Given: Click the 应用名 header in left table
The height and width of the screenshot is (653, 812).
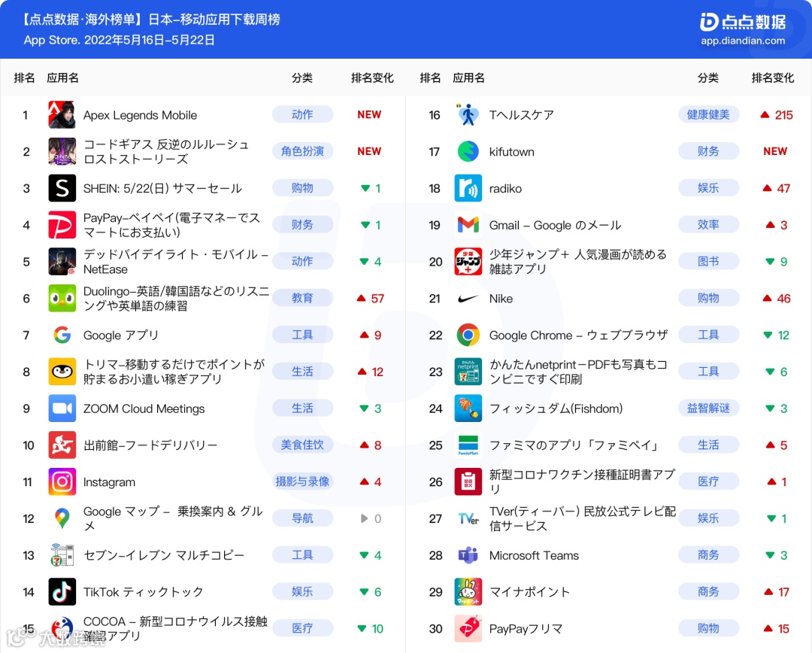Looking at the screenshot, I should tap(62, 78).
